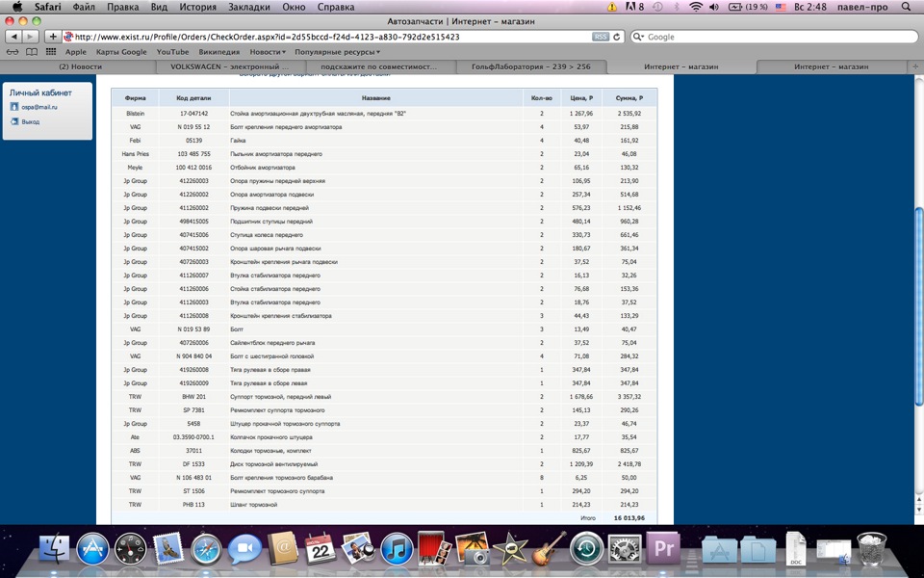Go forward with the Safari forward arrow
This screenshot has width=924, height=578.
(x=30, y=37)
